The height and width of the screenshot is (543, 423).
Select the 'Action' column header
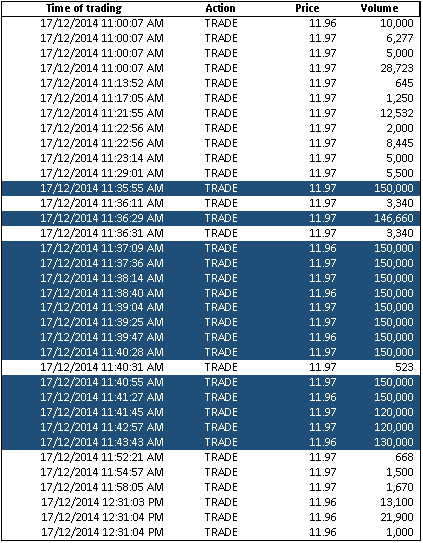(x=220, y=8)
